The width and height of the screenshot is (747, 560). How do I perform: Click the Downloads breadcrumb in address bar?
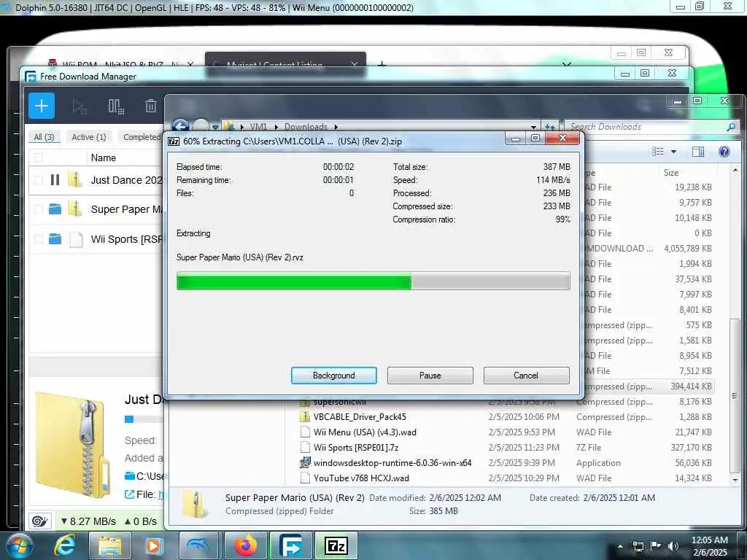pyautogui.click(x=306, y=127)
